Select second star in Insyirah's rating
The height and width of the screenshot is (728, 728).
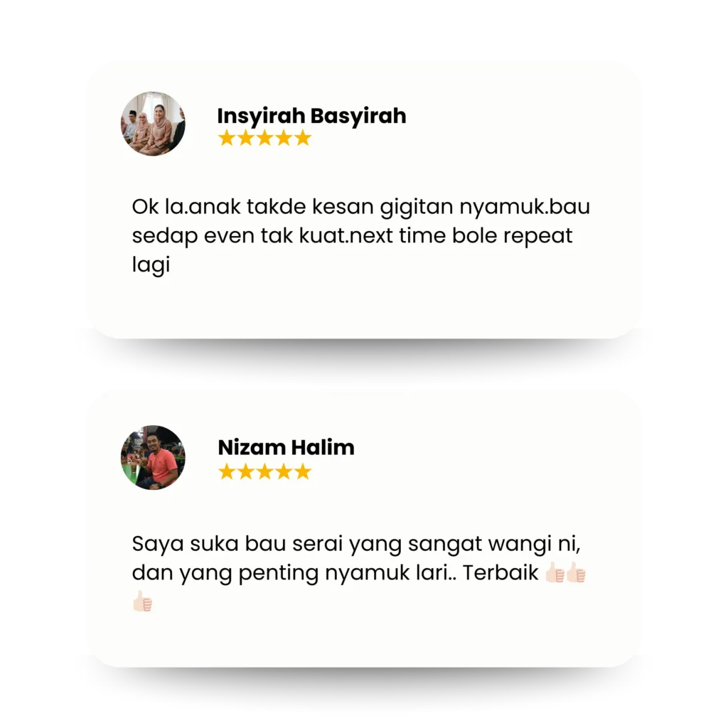coord(245,138)
